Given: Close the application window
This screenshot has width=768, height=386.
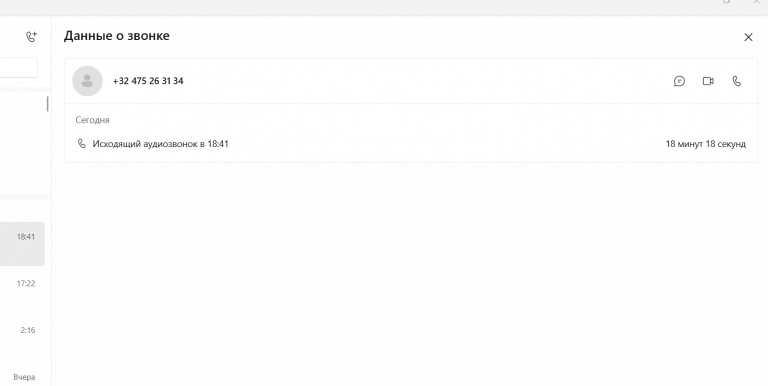Looking at the screenshot, I should tap(756, 2).
